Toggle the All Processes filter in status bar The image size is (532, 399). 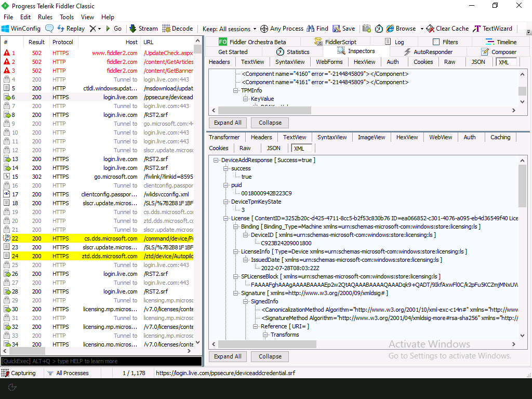tap(68, 373)
